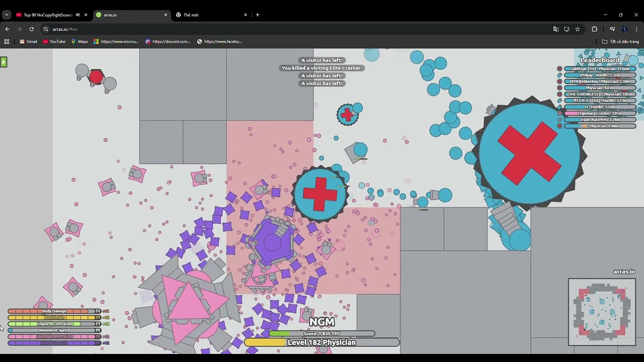Image resolution: width=644 pixels, height=362 pixels.
Task: Open the media controls icon
Action: (x=612, y=29)
